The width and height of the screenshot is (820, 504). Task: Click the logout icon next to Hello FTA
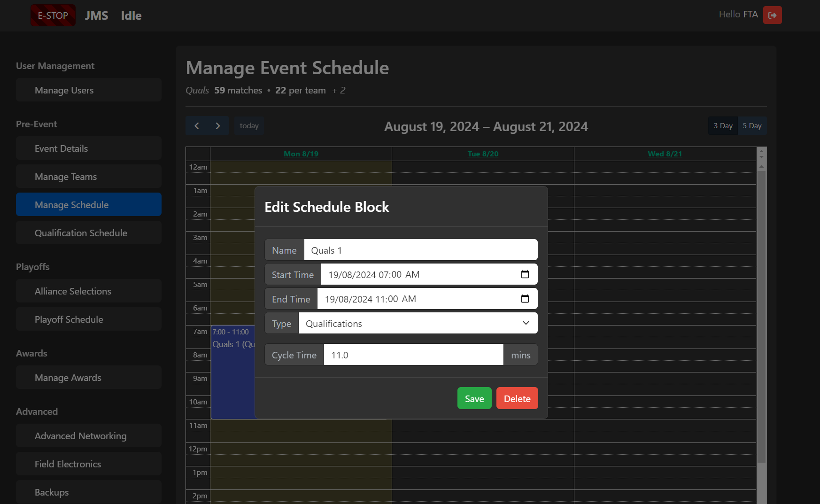[772, 15]
